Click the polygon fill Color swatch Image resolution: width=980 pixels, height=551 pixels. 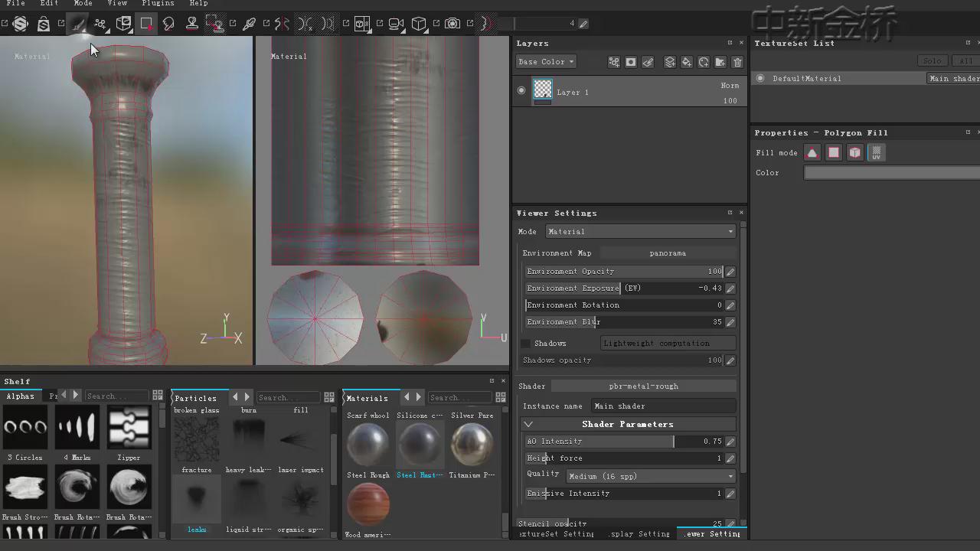[x=891, y=173]
